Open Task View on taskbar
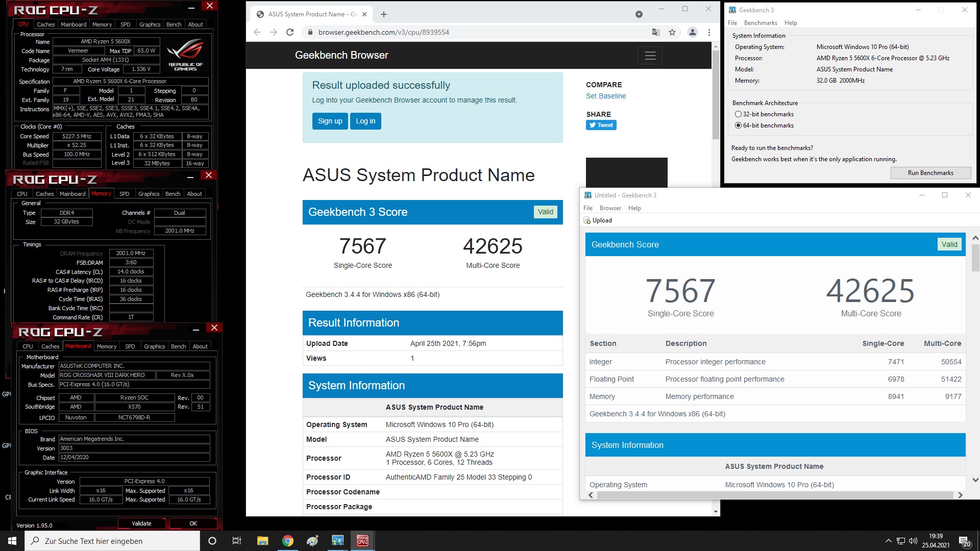The width and height of the screenshot is (980, 551). pos(237,541)
